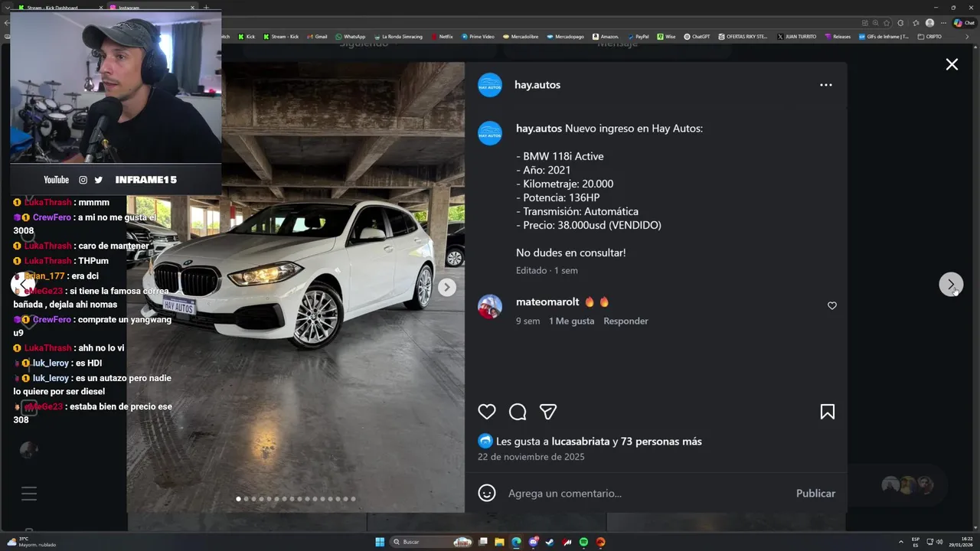Open the weather widget on taskbar
Viewport: 980px width, 551px height.
point(31,542)
